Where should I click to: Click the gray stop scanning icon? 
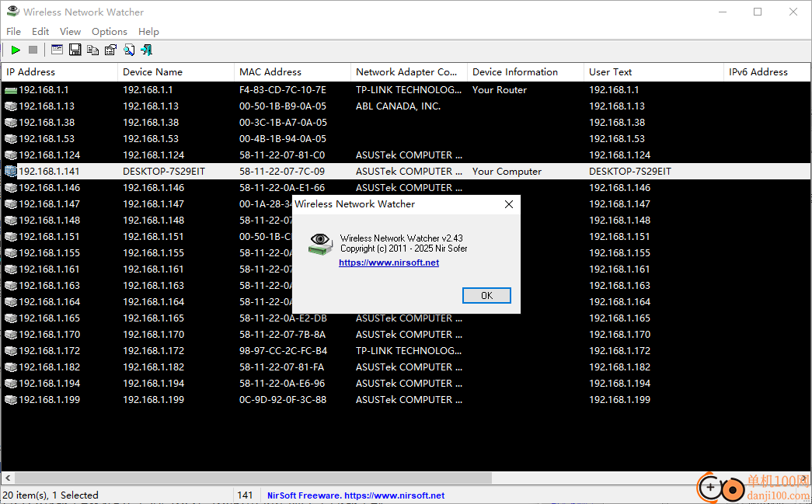click(33, 50)
